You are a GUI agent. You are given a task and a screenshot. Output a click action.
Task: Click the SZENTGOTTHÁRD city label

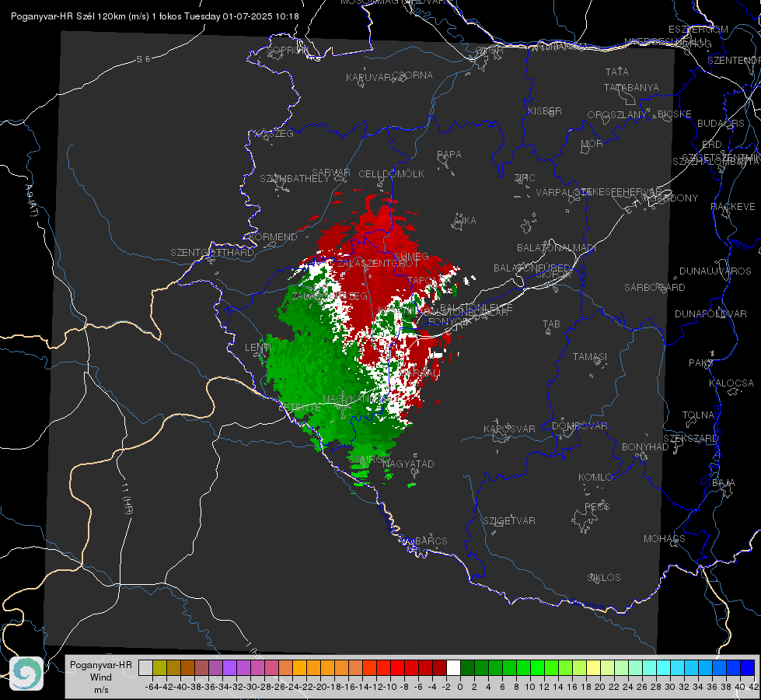[212, 253]
